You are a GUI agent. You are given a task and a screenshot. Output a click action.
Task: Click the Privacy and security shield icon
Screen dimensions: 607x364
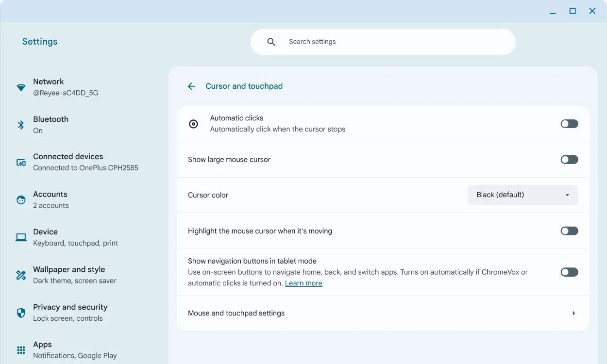click(21, 313)
